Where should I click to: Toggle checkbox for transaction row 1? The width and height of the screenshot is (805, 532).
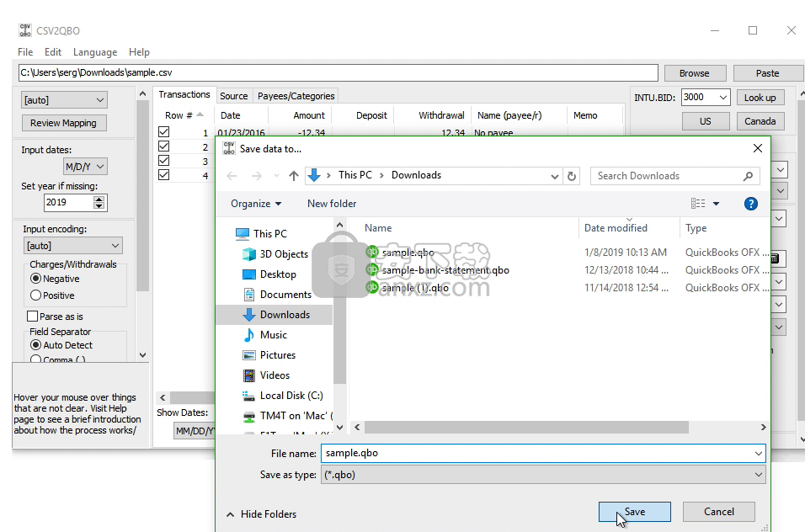(163, 132)
